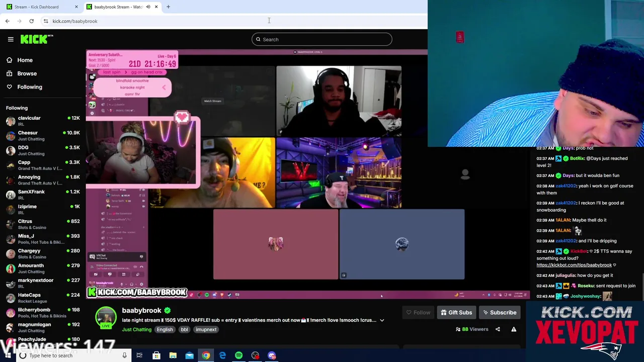The height and width of the screenshot is (362, 644).
Task: Open kickbot.com tips link in chat
Action: [x=574, y=265]
